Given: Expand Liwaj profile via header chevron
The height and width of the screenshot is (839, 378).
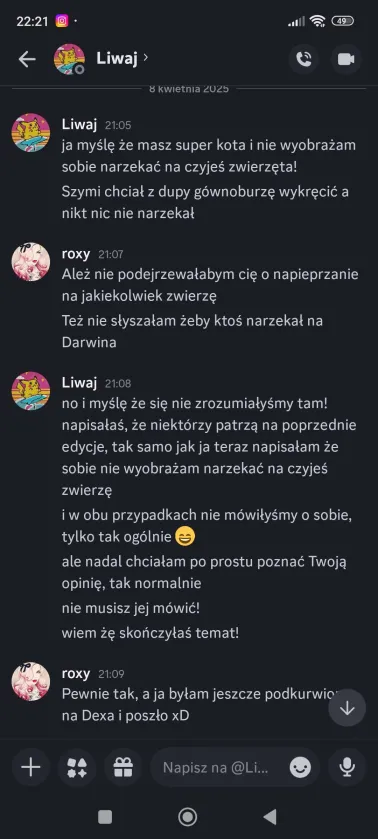Looking at the screenshot, I should pos(146,57).
